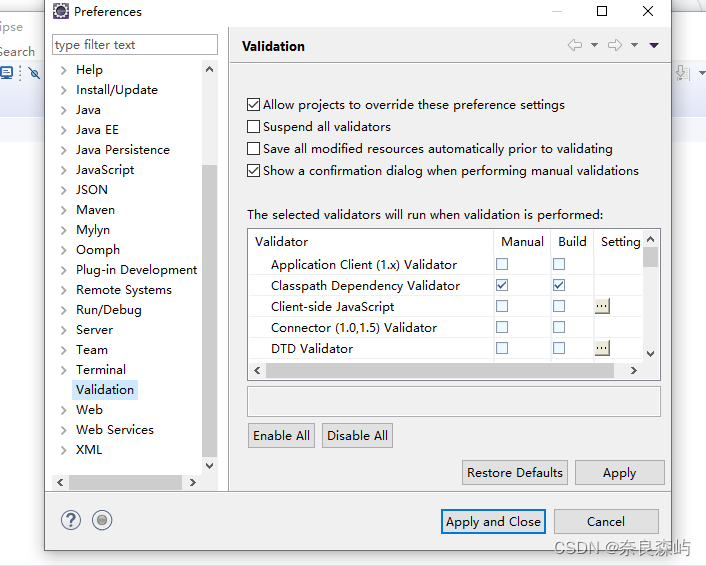This screenshot has width=706, height=566.
Task: Enable Suspend all validators checkbox
Action: pyautogui.click(x=253, y=127)
